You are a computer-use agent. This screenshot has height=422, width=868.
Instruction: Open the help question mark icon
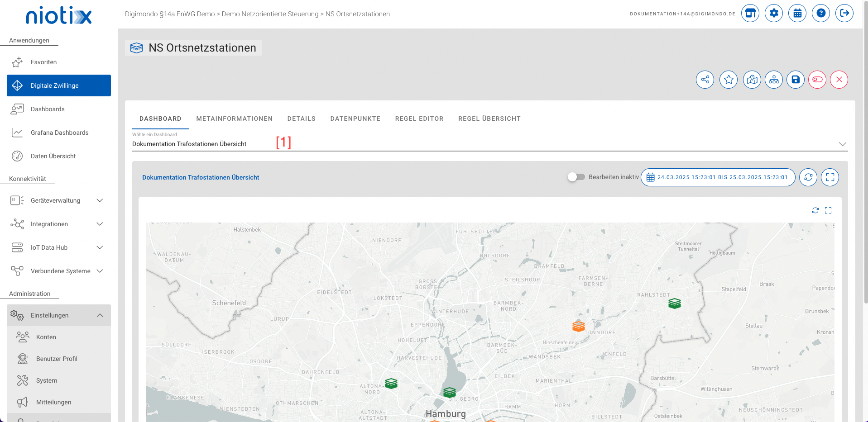pos(821,13)
